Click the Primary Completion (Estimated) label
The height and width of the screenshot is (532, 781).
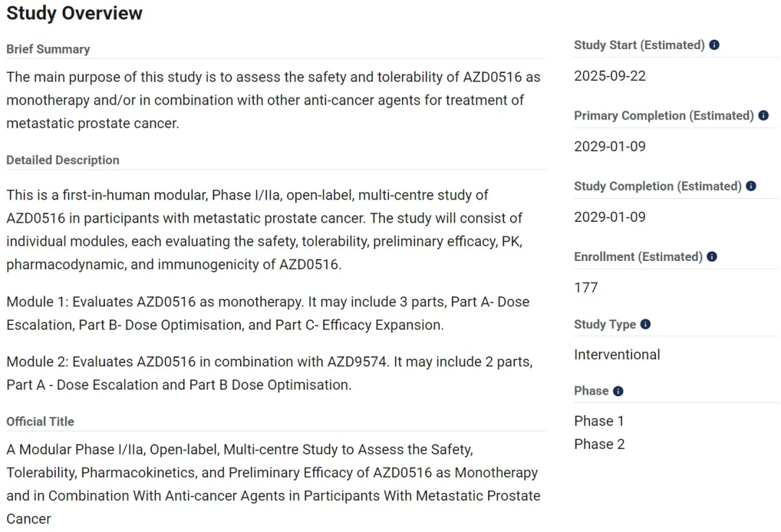click(663, 116)
